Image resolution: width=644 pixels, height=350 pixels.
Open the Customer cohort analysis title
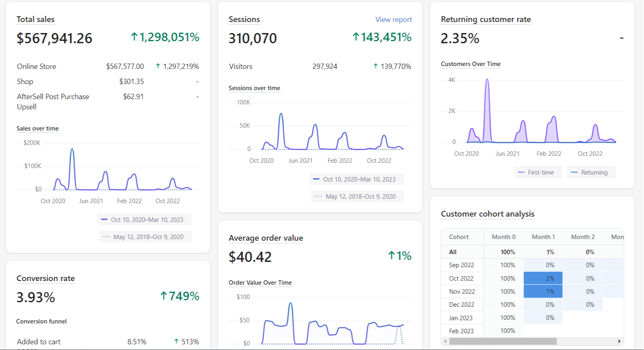coord(488,214)
